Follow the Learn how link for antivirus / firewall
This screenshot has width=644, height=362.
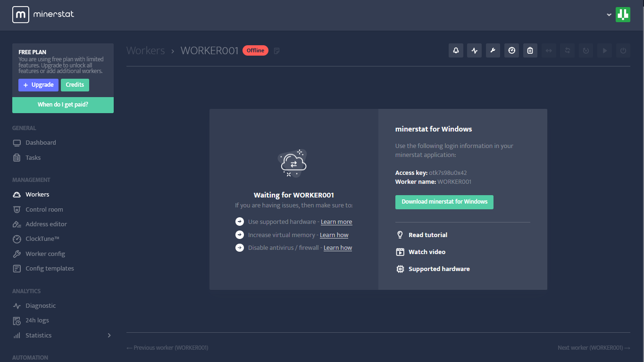[338, 248]
